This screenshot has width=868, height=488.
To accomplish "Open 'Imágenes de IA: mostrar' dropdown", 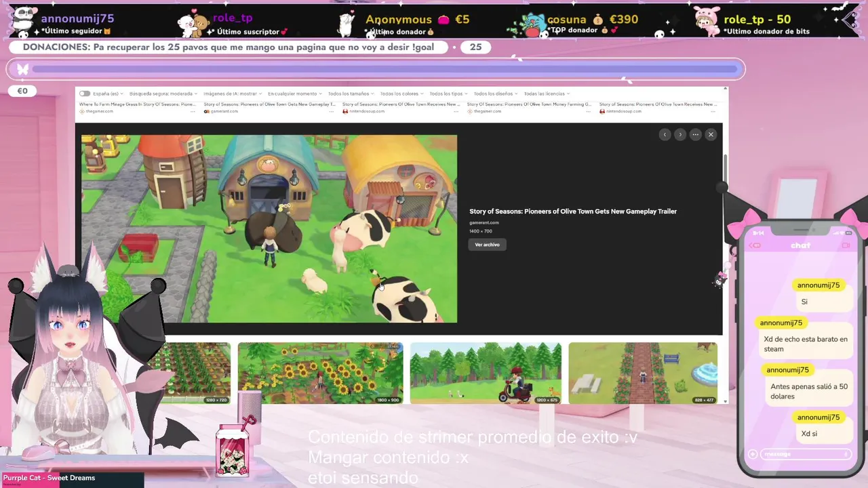I will click(x=232, y=94).
